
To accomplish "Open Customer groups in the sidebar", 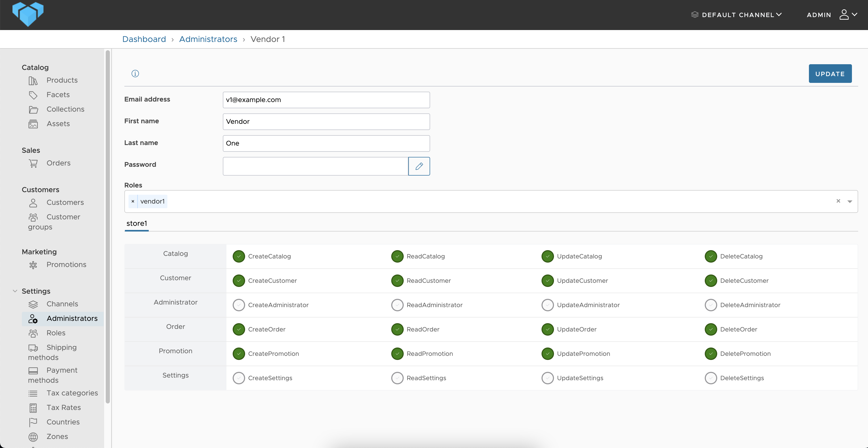I will click(54, 222).
